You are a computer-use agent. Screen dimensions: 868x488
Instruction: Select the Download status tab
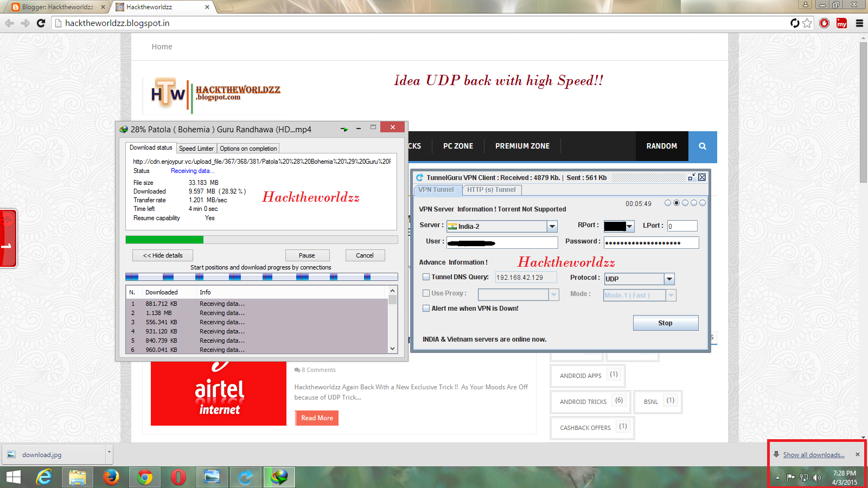(x=151, y=147)
